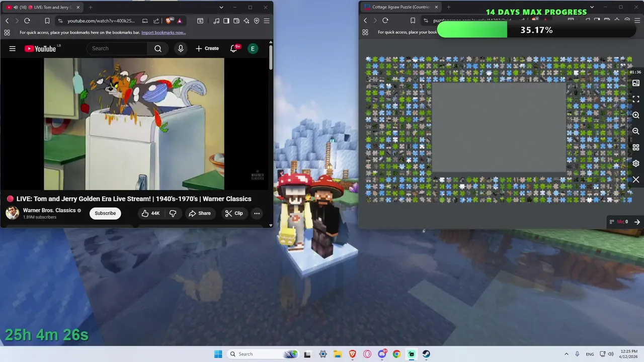Arrange puzzle pieces grid icon
Image resolution: width=644 pixels, height=362 pixels.
[636, 147]
